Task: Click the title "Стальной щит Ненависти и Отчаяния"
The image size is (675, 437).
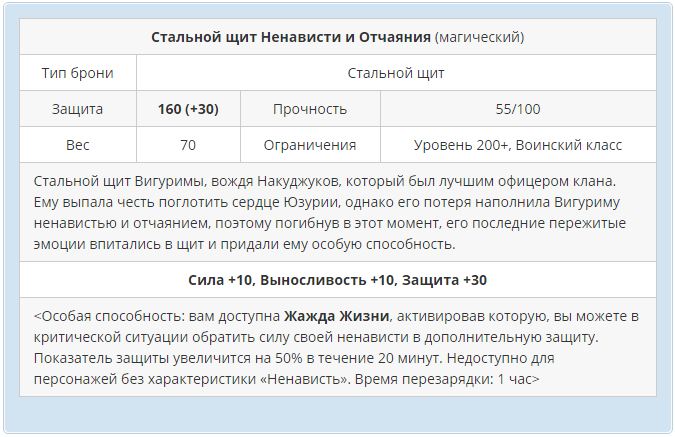Action: 291,37
